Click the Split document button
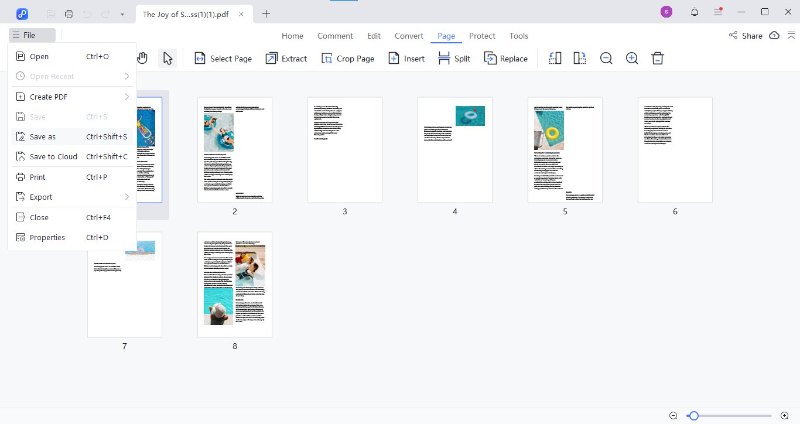 (454, 59)
